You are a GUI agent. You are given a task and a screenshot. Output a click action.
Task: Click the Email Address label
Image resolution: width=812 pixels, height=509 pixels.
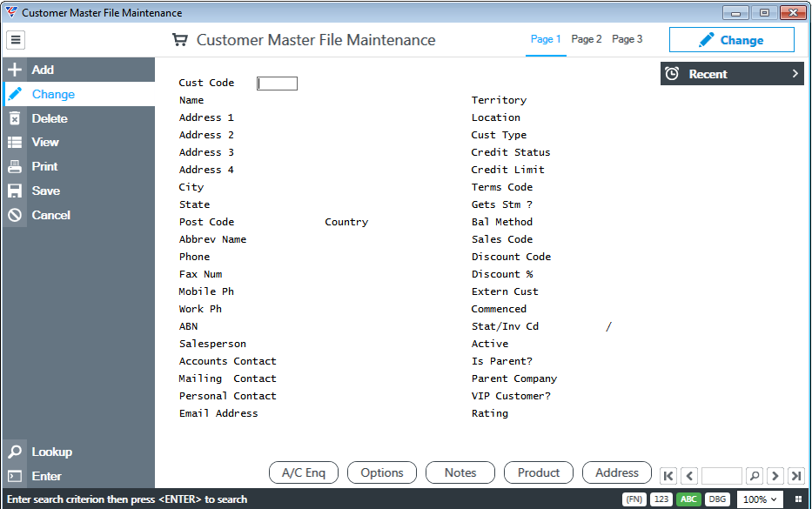[218, 413]
